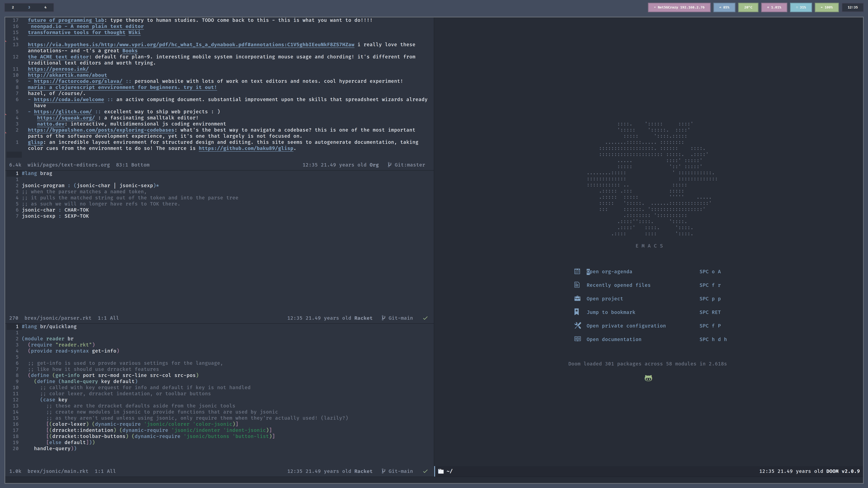868x488 pixels.
Task: Open the penrose.ink link
Action: pos(58,69)
